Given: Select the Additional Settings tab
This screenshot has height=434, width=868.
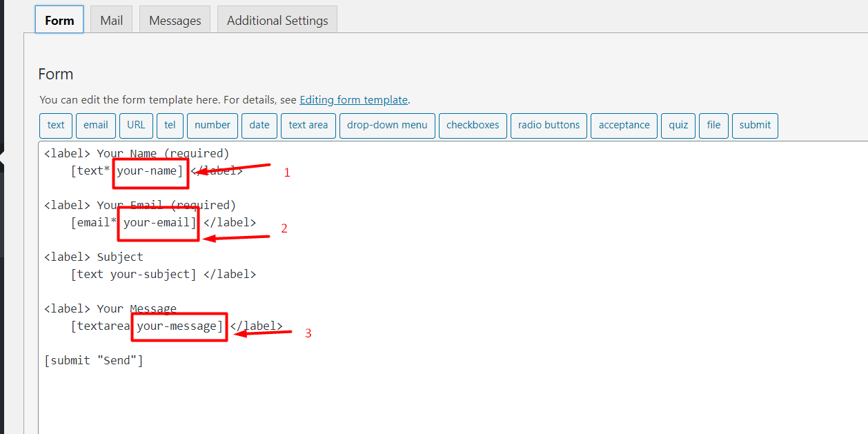Looking at the screenshot, I should pyautogui.click(x=277, y=20).
